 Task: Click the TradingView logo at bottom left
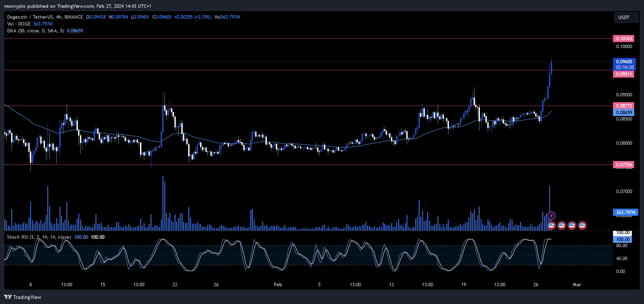[23, 297]
